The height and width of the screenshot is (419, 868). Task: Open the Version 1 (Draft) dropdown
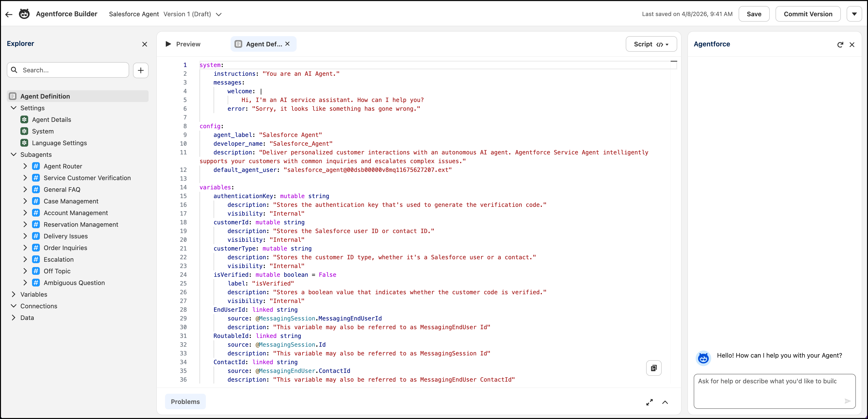pos(219,15)
